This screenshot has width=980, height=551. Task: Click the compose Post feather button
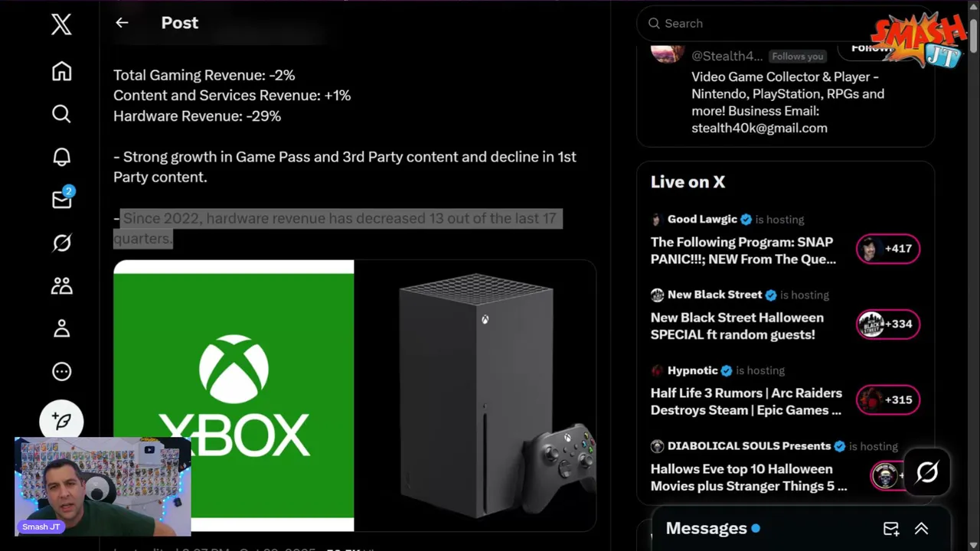(61, 421)
